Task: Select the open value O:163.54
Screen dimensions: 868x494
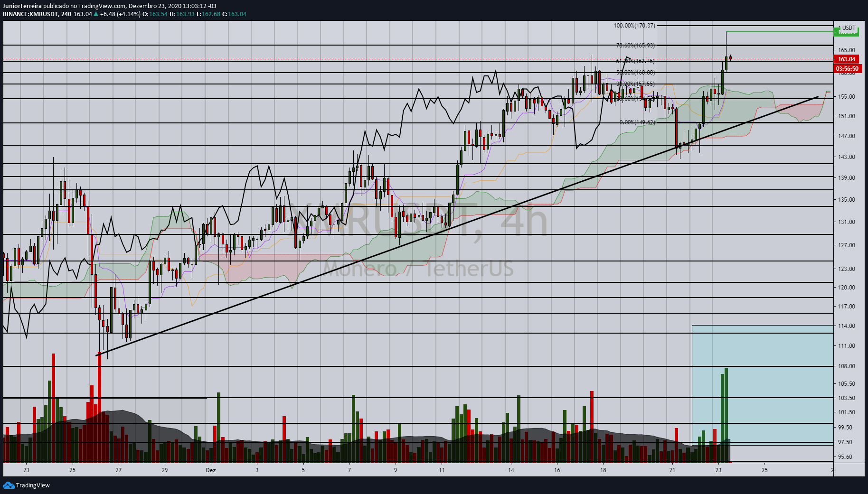Action: point(155,14)
